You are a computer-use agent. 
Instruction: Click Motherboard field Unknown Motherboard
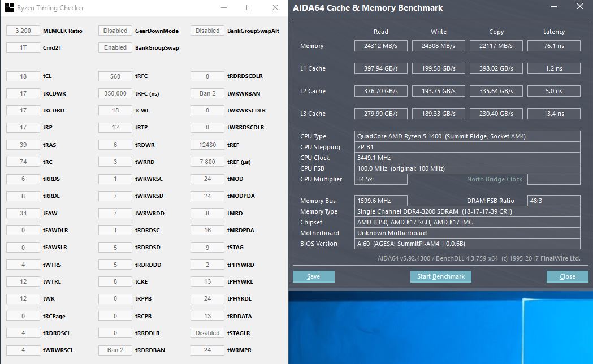pos(468,233)
